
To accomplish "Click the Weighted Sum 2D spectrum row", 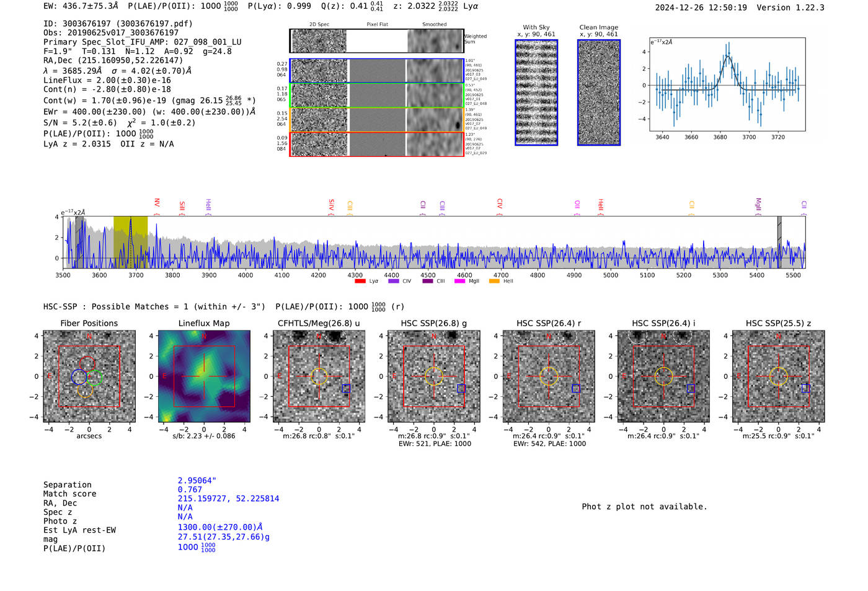I will 376,41.
